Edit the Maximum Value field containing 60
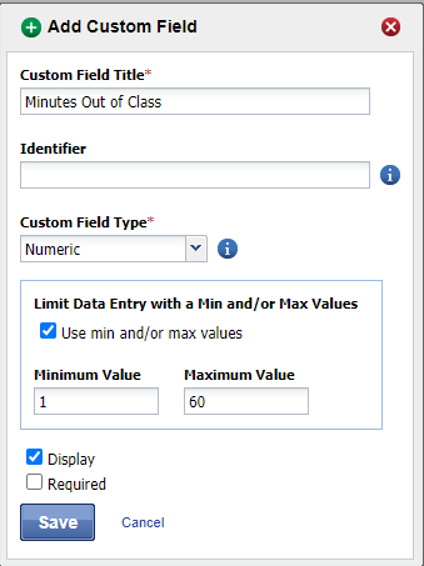 [246, 401]
